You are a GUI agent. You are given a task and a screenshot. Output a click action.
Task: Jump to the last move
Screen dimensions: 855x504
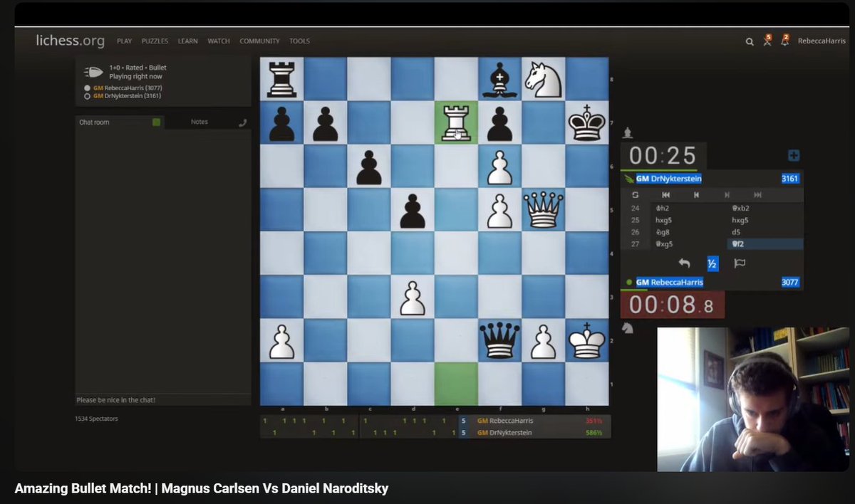(757, 194)
